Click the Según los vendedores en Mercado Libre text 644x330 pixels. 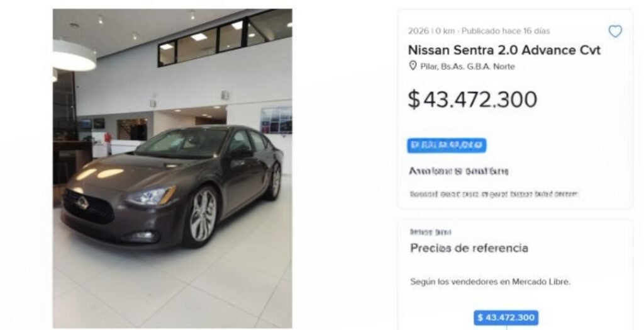(491, 282)
